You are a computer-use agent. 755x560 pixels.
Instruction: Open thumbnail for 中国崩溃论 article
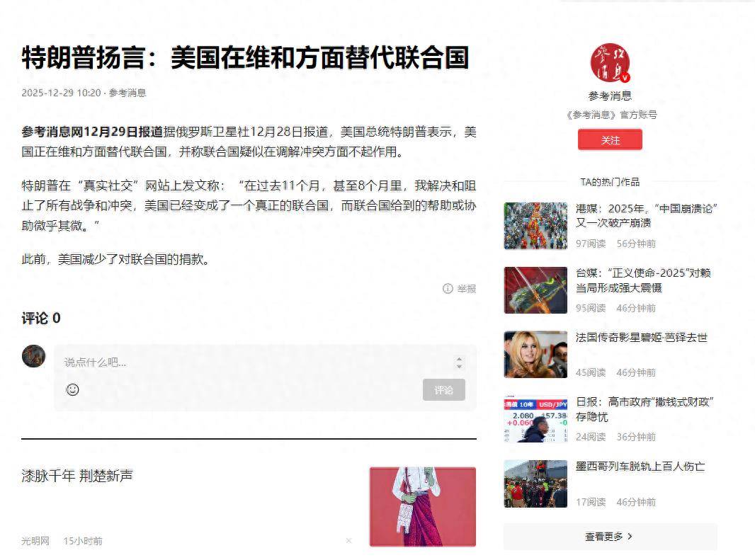pyautogui.click(x=535, y=226)
